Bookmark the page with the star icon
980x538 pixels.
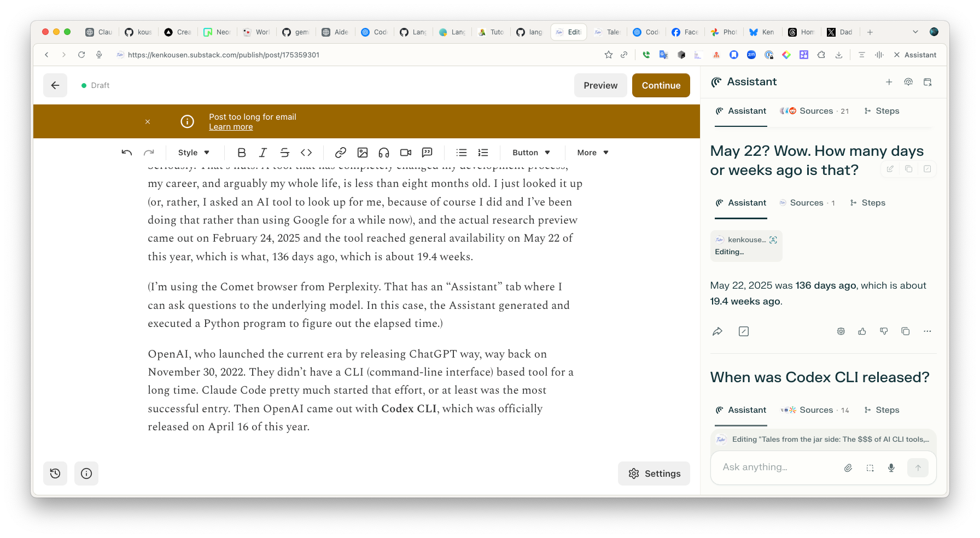click(x=609, y=55)
